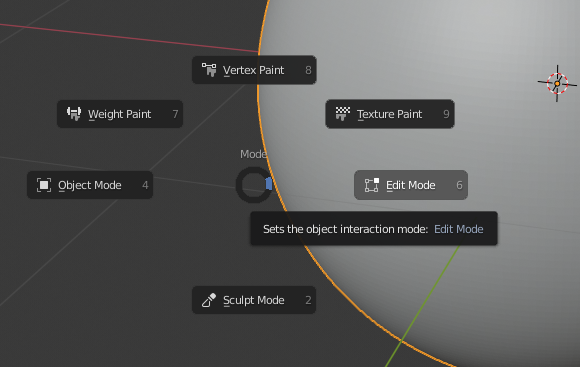Click the shortcut number 6 label
The image size is (580, 367).
point(459,185)
